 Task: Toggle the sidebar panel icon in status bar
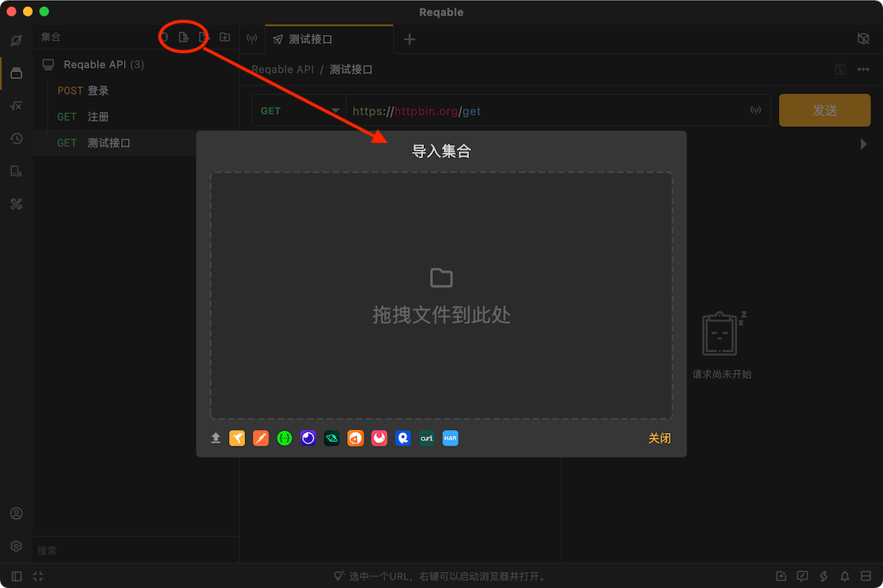point(16,576)
